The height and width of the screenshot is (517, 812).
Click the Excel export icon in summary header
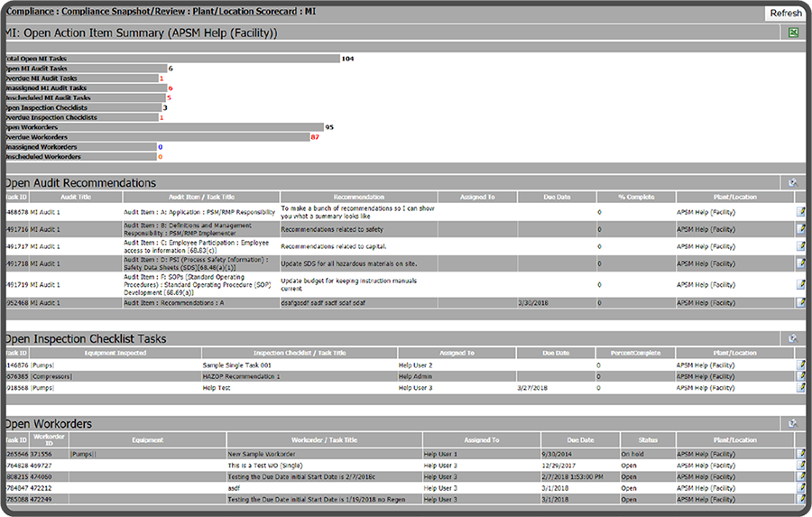click(793, 33)
